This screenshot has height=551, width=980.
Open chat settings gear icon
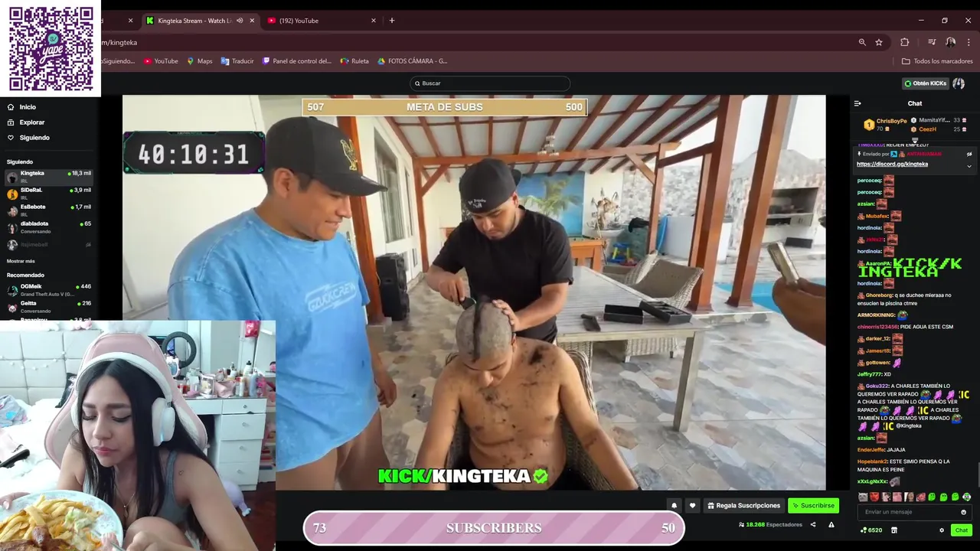pyautogui.click(x=942, y=530)
